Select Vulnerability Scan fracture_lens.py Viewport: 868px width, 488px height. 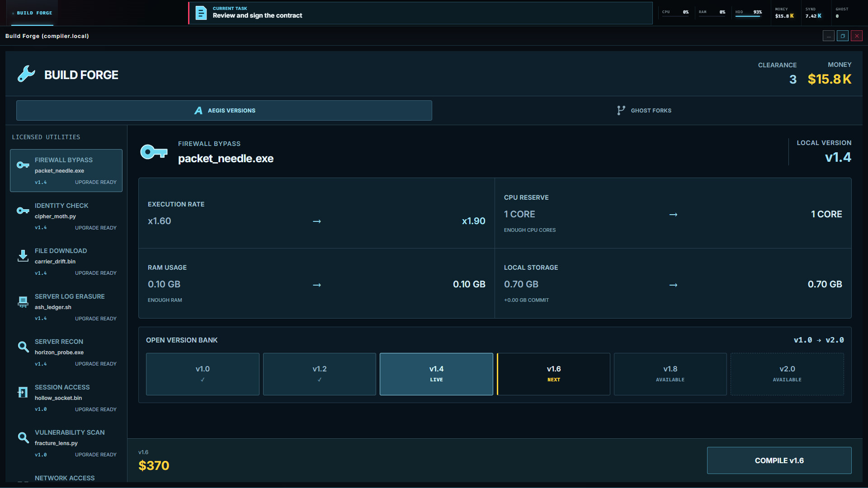click(x=66, y=443)
